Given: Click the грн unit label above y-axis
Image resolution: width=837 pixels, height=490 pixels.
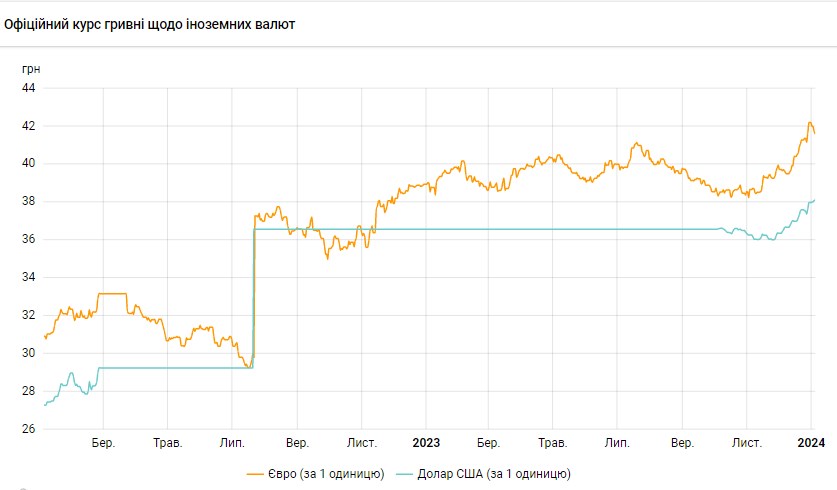Looking at the screenshot, I should (x=32, y=68).
